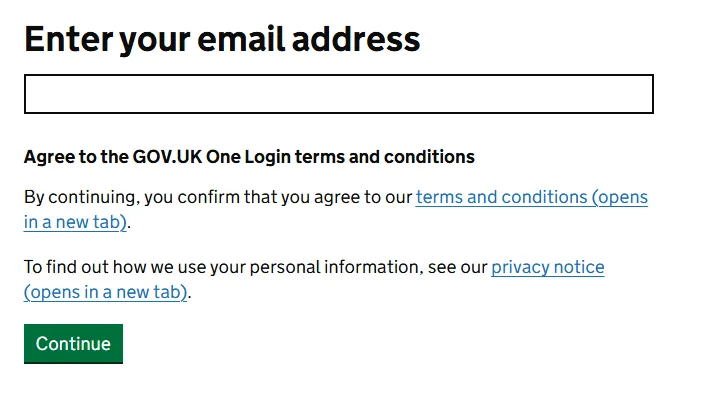This screenshot has width=718, height=394.
Task: Click inside the email address text box
Action: 338,94
